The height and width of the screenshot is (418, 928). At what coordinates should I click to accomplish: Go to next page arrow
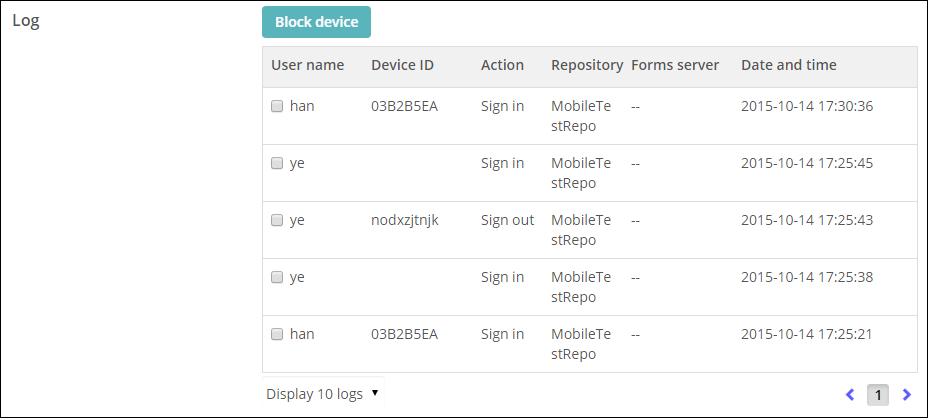tap(906, 394)
